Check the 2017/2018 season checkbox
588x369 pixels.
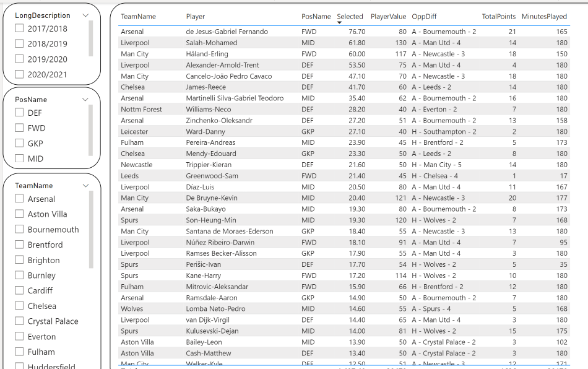click(19, 28)
